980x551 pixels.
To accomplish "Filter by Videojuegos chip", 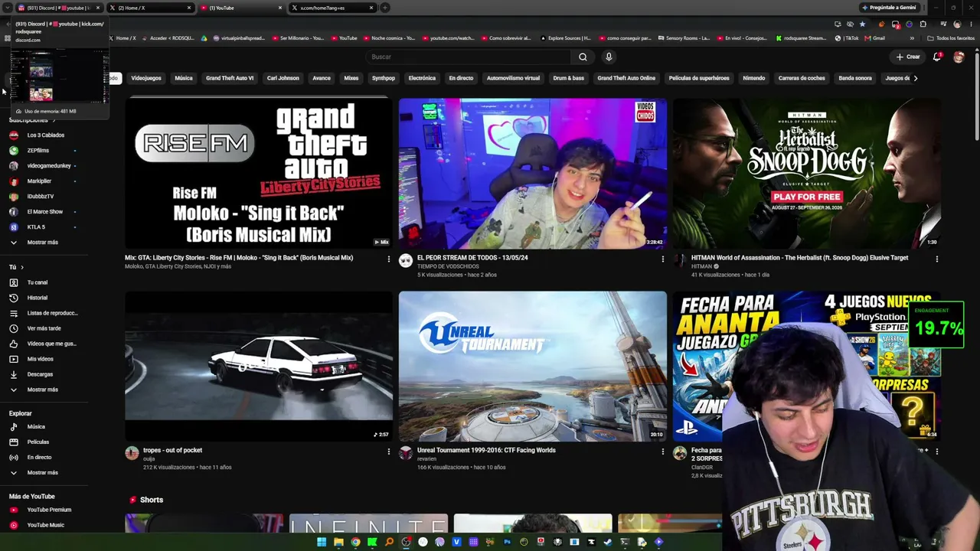I will (x=146, y=78).
